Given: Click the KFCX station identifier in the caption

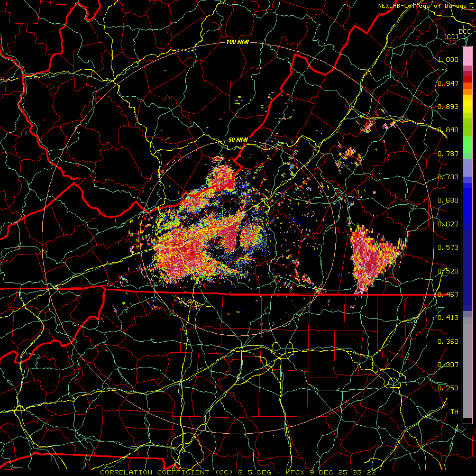Looking at the screenshot, I should (x=295, y=472).
